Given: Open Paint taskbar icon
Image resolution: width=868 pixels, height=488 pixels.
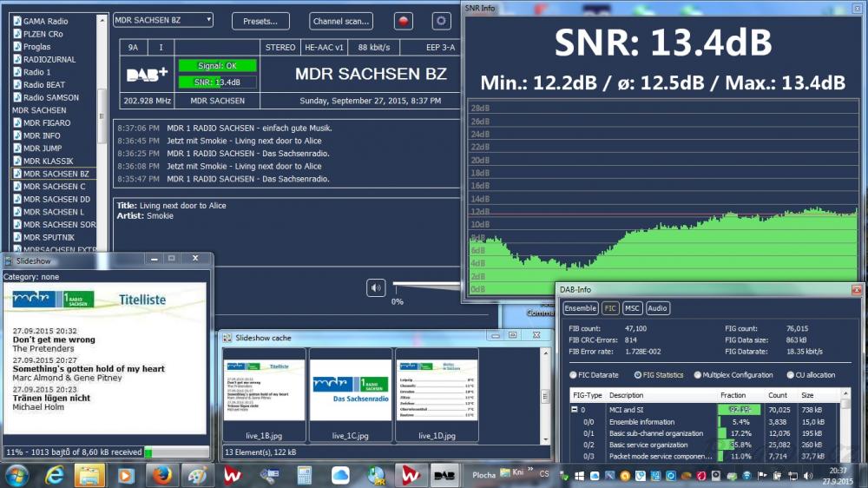Looking at the screenshot, I should pyautogui.click(x=198, y=476).
